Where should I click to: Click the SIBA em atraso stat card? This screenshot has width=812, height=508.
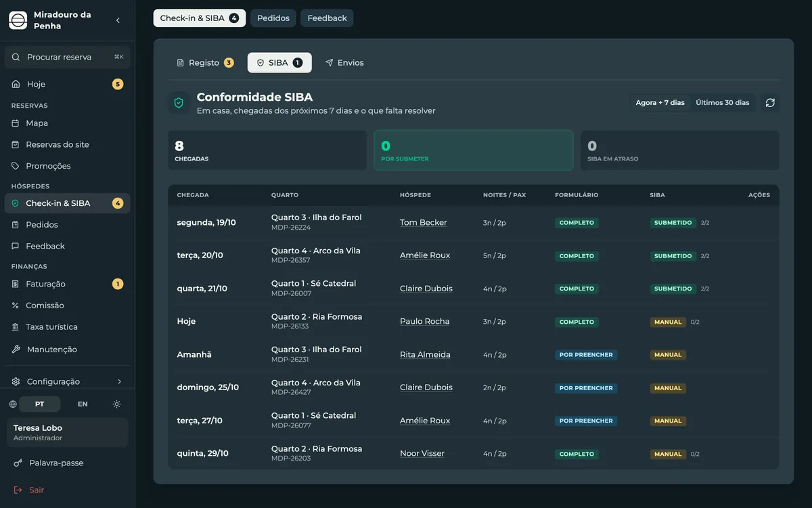[680, 150]
